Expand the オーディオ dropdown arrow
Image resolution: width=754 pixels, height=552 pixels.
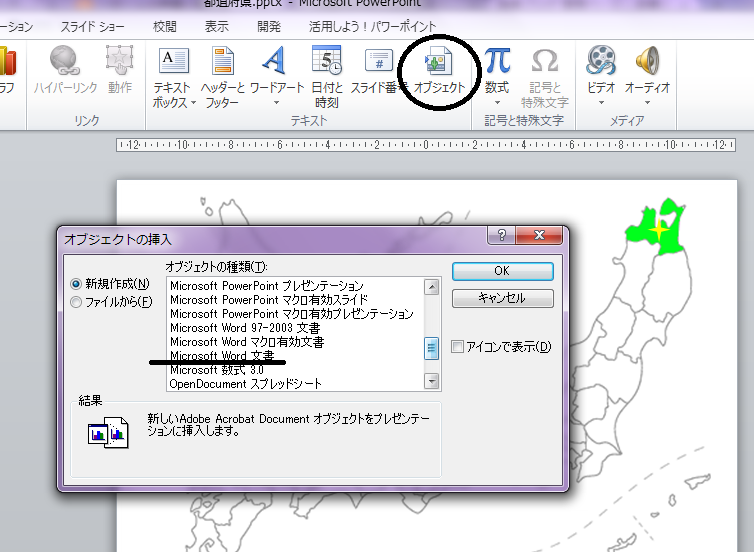647,102
